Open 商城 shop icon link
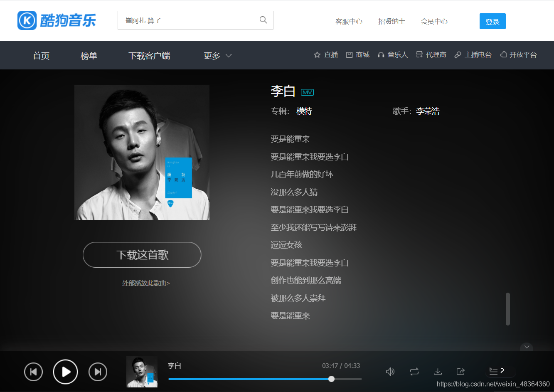Viewport: 554px width, 392px height. pyautogui.click(x=358, y=55)
